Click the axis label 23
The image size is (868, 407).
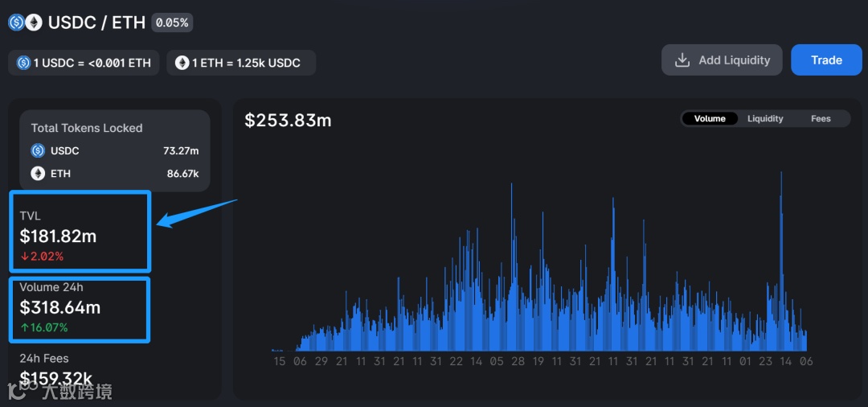(765, 362)
